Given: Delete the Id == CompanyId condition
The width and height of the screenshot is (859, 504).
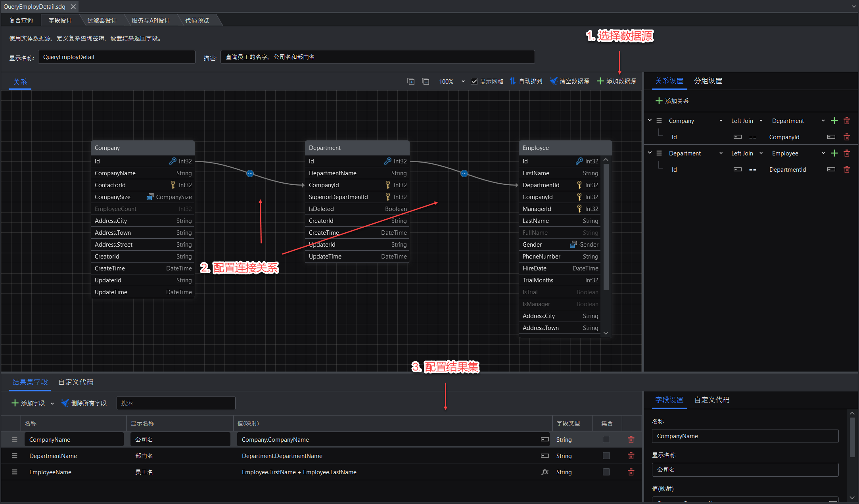Looking at the screenshot, I should (847, 137).
